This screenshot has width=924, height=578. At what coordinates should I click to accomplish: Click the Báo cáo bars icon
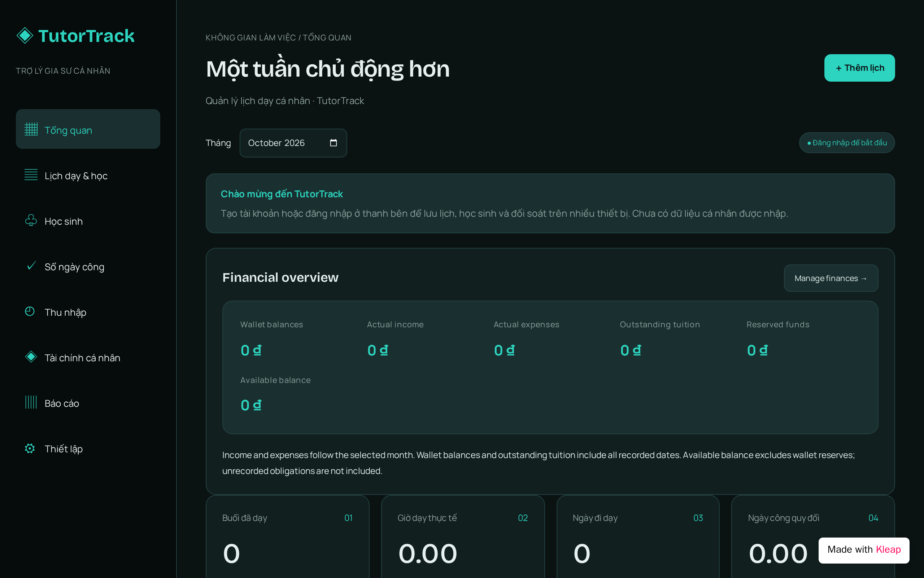click(x=31, y=402)
